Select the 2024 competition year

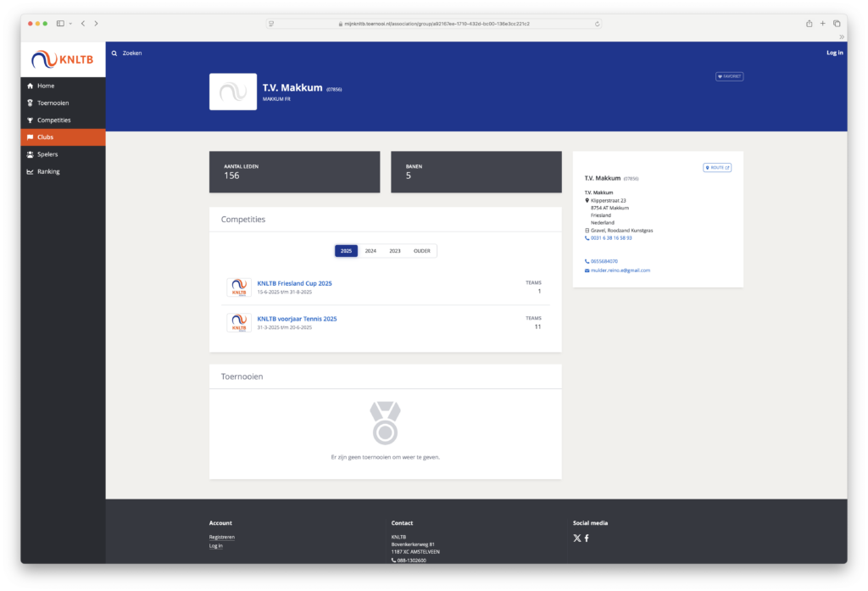click(370, 251)
